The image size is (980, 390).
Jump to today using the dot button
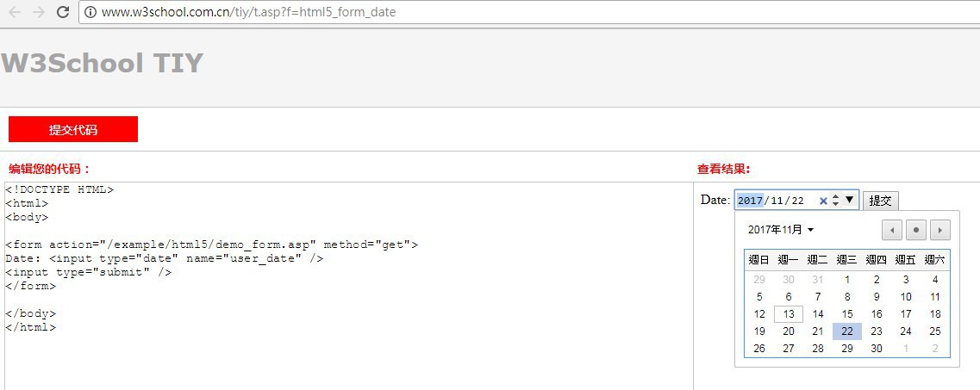coord(916,230)
